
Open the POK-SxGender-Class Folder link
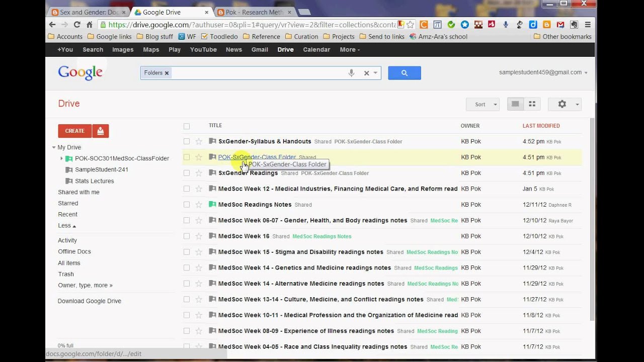pyautogui.click(x=257, y=157)
